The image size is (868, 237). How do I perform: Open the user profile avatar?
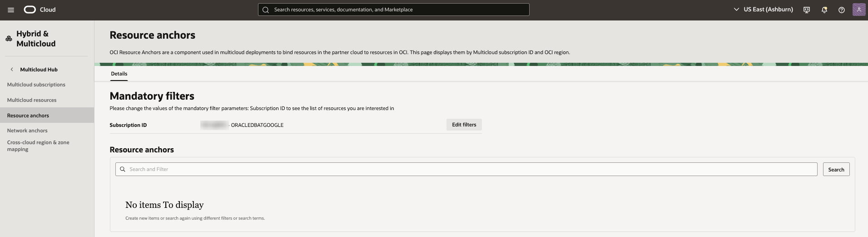point(859,10)
